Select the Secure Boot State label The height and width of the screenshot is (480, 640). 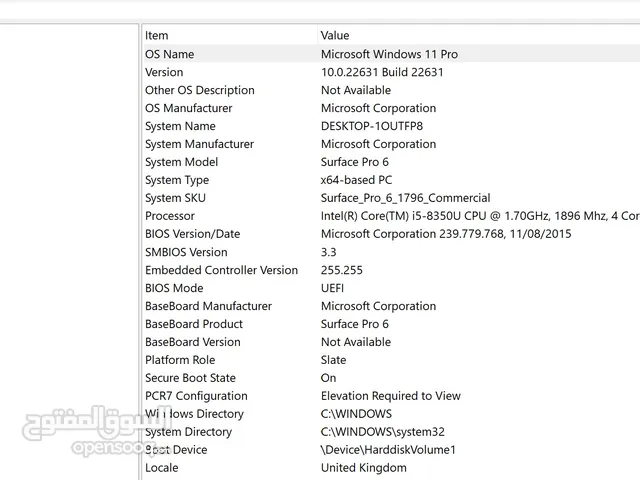point(191,378)
